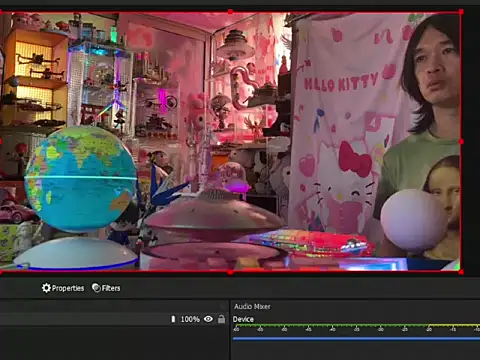Click the bottom-right corner red handle
Screen dimensions: 480x360
[x=461, y=272]
